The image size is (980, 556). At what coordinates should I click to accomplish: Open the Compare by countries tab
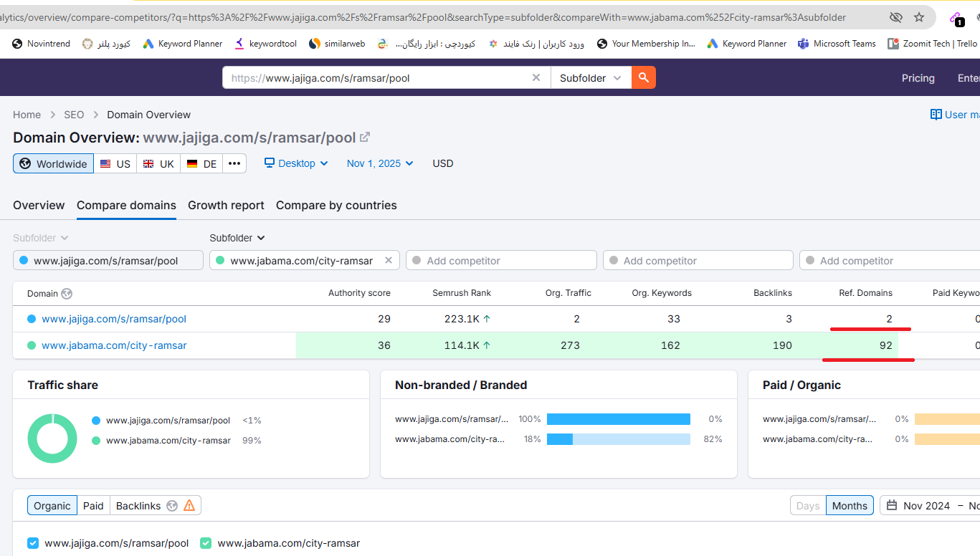pyautogui.click(x=336, y=205)
